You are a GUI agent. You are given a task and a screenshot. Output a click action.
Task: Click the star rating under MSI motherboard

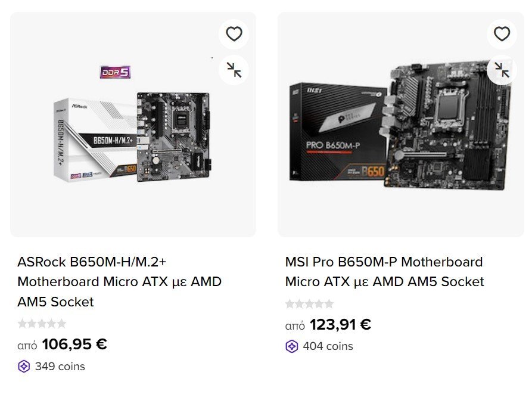pyautogui.click(x=309, y=303)
